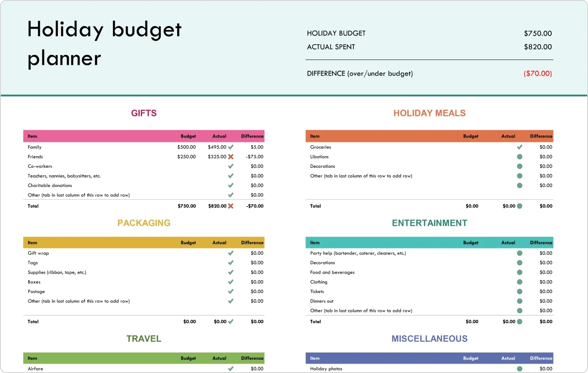Screen dimensions: 588x373
Task: Select the Tickets item cell
Action: 317,291
